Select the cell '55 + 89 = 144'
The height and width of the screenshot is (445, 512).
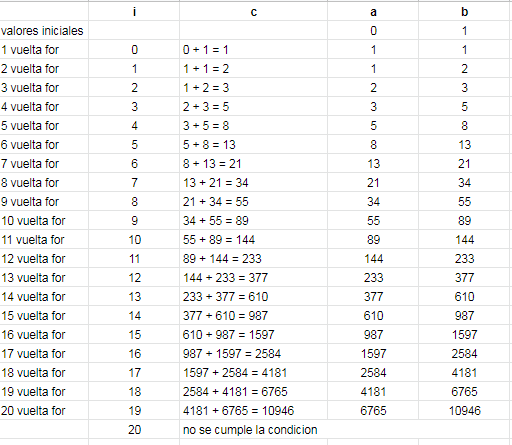click(x=253, y=239)
